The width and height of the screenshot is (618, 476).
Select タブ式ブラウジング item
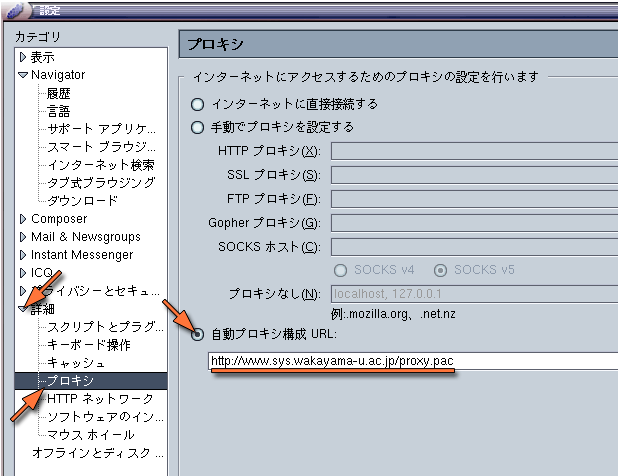pos(101,182)
